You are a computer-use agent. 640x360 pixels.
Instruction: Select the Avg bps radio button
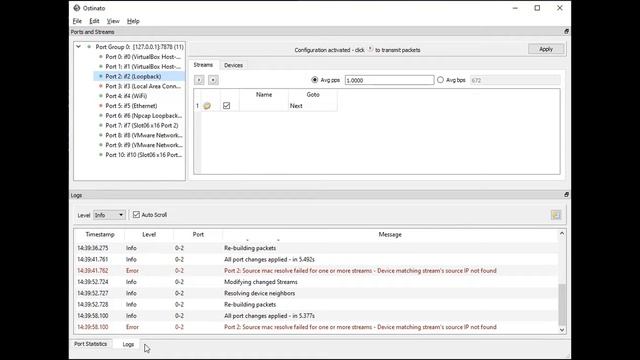pyautogui.click(x=440, y=80)
